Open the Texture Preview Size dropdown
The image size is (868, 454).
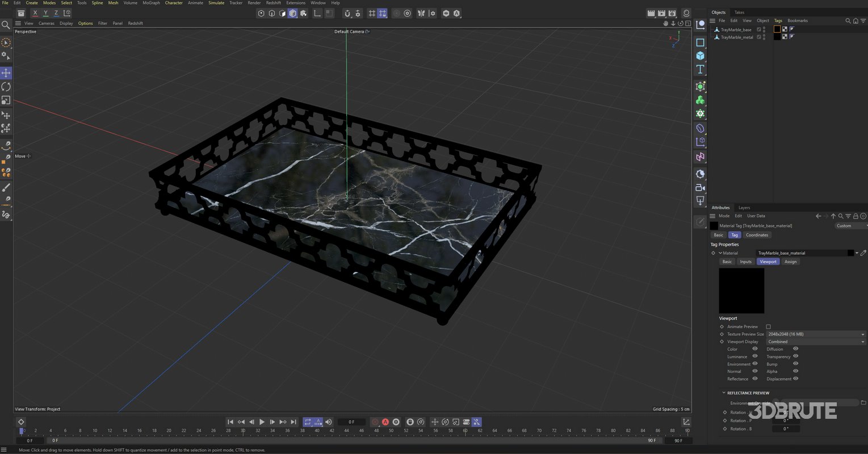point(815,334)
